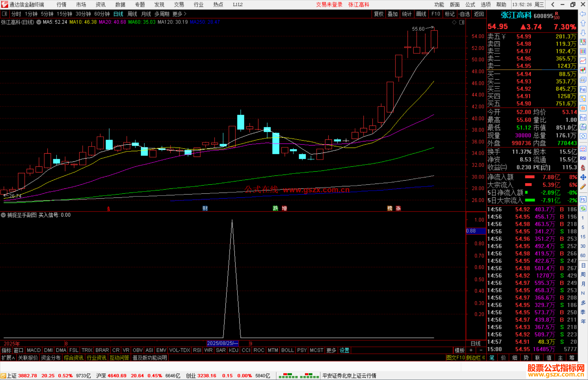The width and height of the screenshot is (588, 380).
Task: Switch to the 60分钟 period tab
Action: pos(102,14)
